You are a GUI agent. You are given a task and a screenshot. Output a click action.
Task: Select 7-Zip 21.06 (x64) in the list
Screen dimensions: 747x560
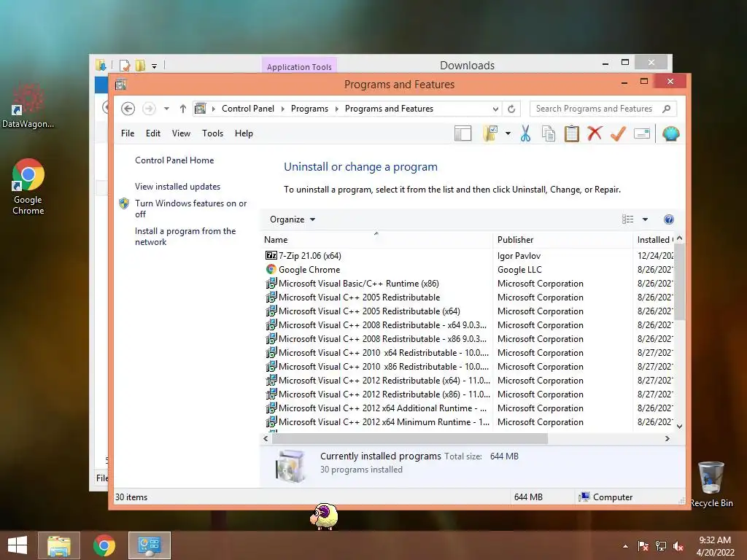point(309,256)
